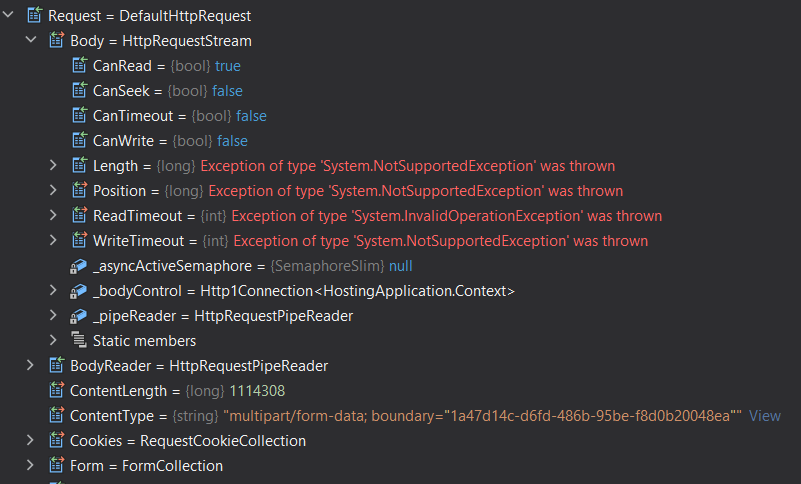This screenshot has width=801, height=484.
Task: Click the _pipeReader private field icon
Action: [78, 316]
